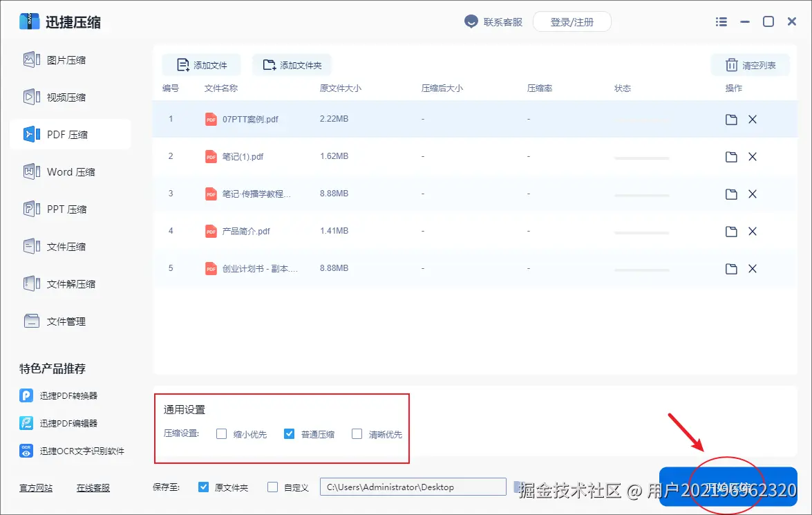Click the 压缩后大小 column header

click(x=442, y=88)
